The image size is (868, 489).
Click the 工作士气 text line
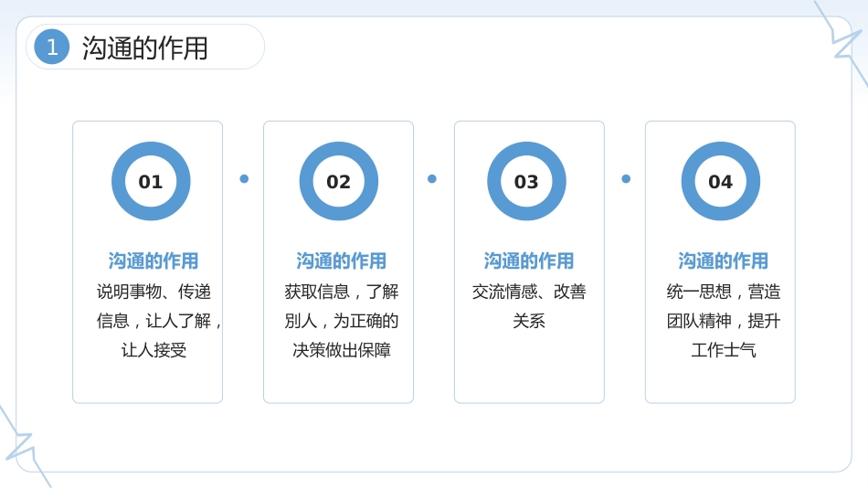(723, 350)
